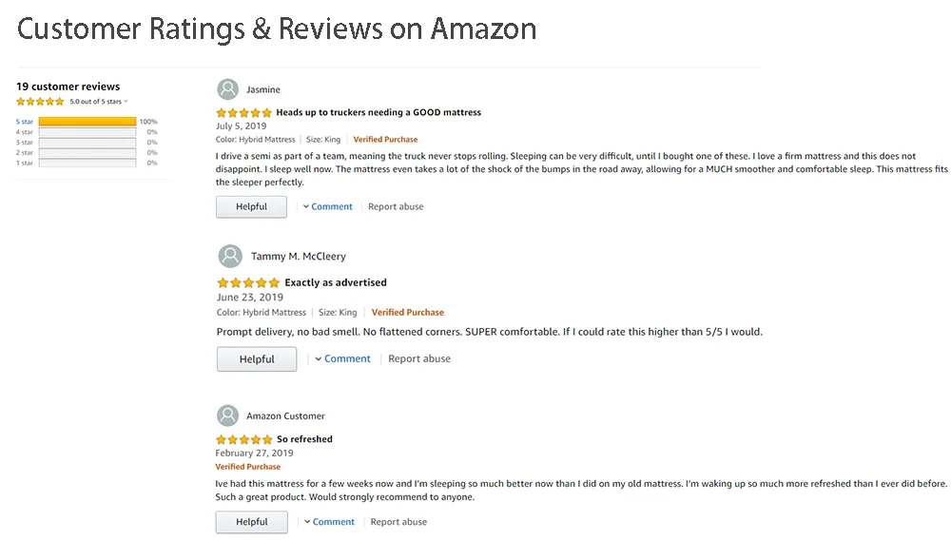The image size is (951, 560).
Task: Click star rating on 'Exactly as advertised' review
Action: 248,282
